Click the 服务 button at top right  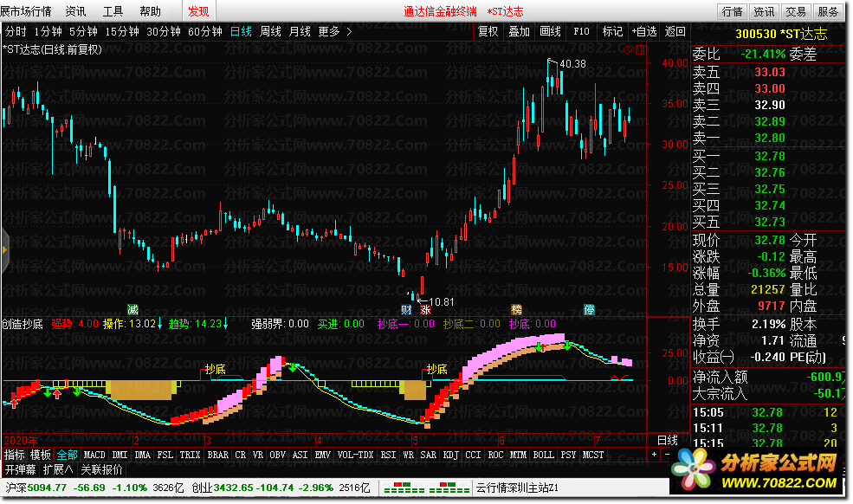pyautogui.click(x=828, y=11)
